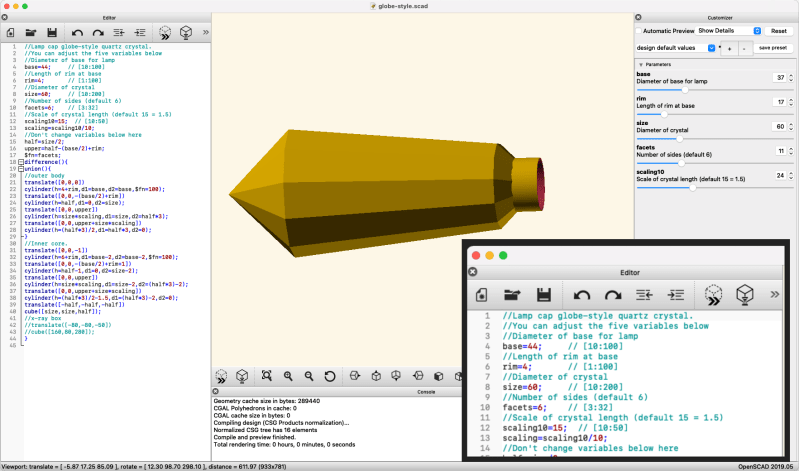
Task: Reset the 3D view using the circular arrow icon
Action: tap(330, 376)
